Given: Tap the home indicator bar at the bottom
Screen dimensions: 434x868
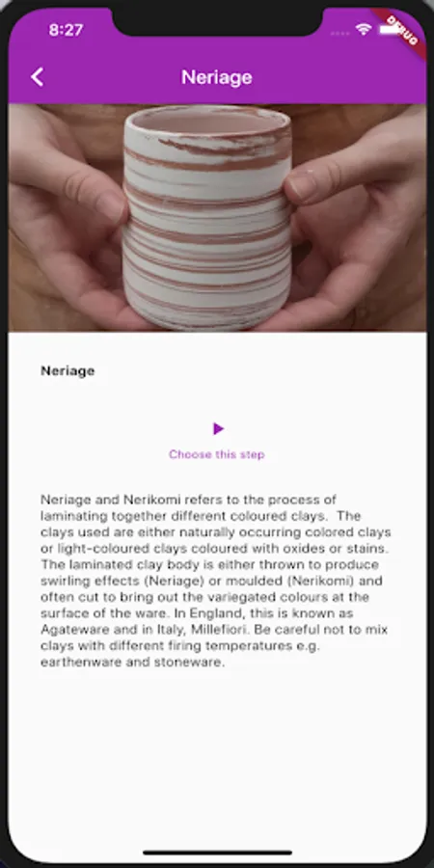Looking at the screenshot, I should coord(217,853).
